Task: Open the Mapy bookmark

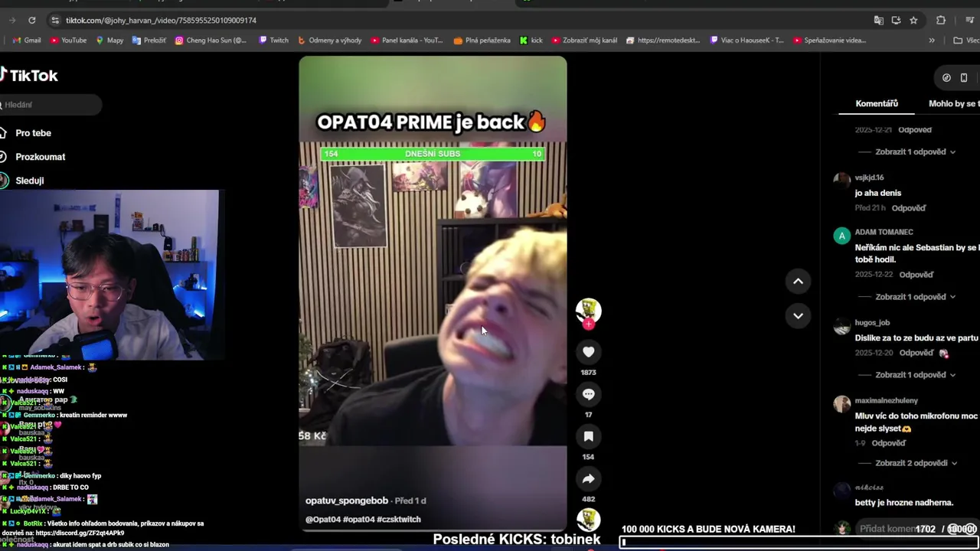Action: 109,40
